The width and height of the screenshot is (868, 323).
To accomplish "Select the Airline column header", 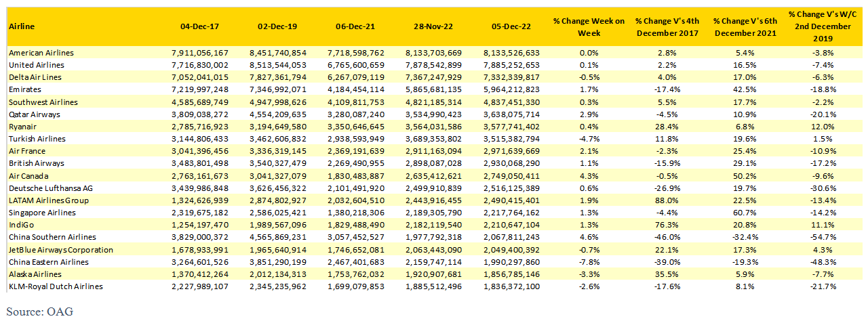I will (21, 26).
